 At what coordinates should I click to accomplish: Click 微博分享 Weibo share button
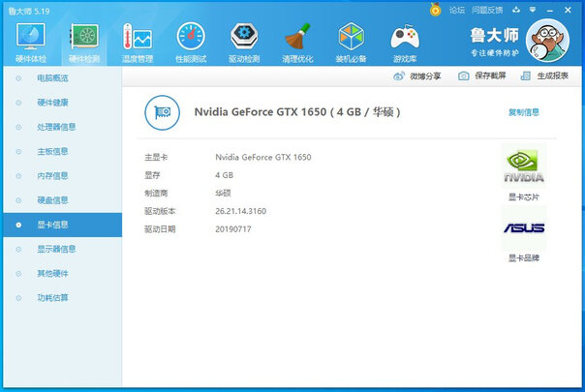[417, 75]
